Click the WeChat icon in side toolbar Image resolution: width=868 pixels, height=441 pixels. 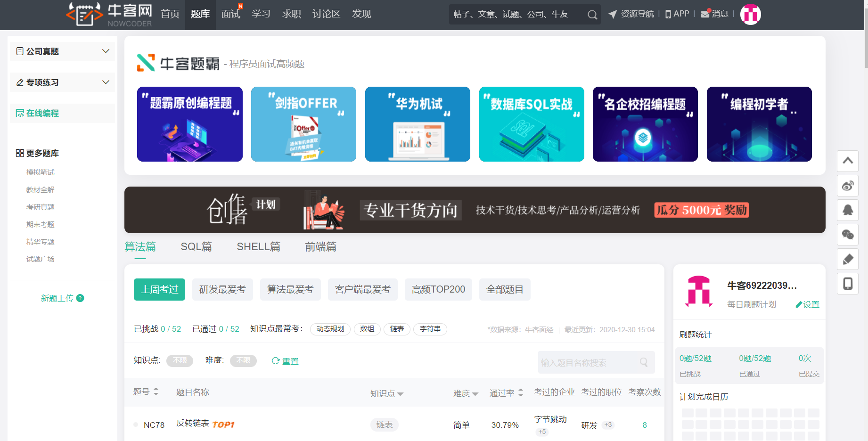(848, 235)
